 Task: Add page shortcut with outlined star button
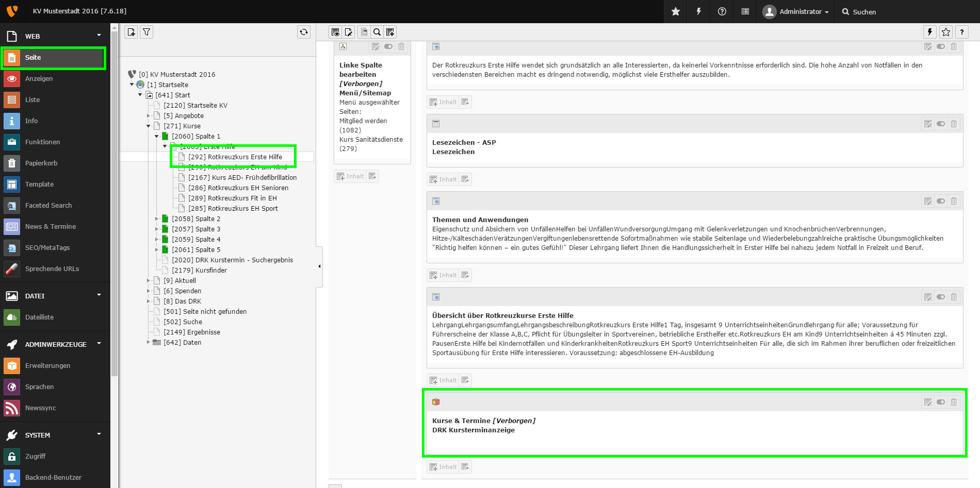pos(946,32)
